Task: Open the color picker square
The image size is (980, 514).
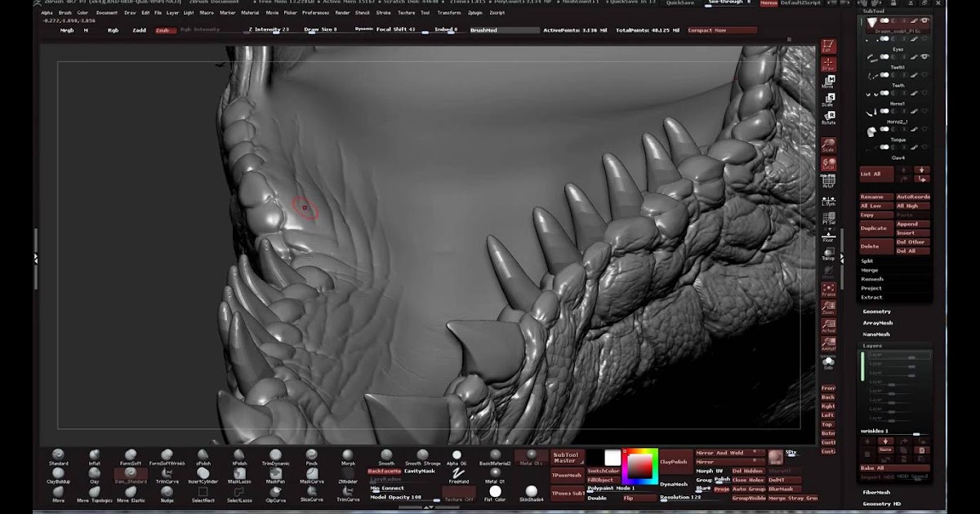Action: click(639, 467)
